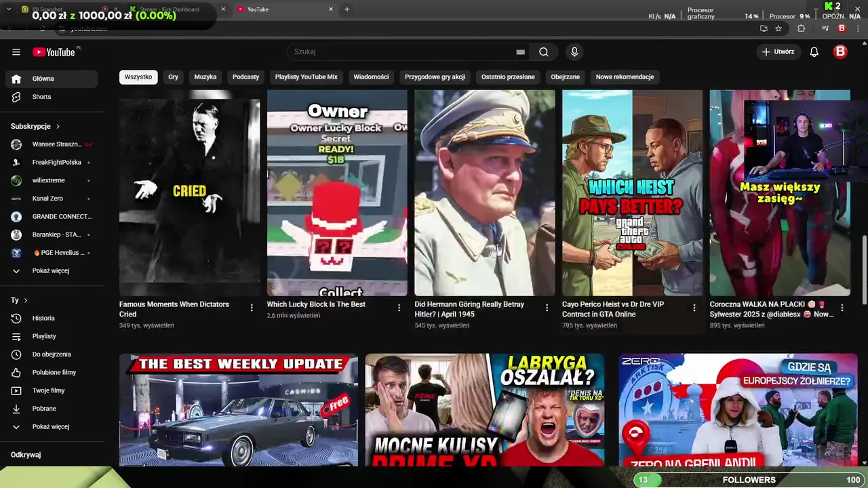The height and width of the screenshot is (488, 868).
Task: Open Do obejrzenia watch later
Action: [x=52, y=354]
